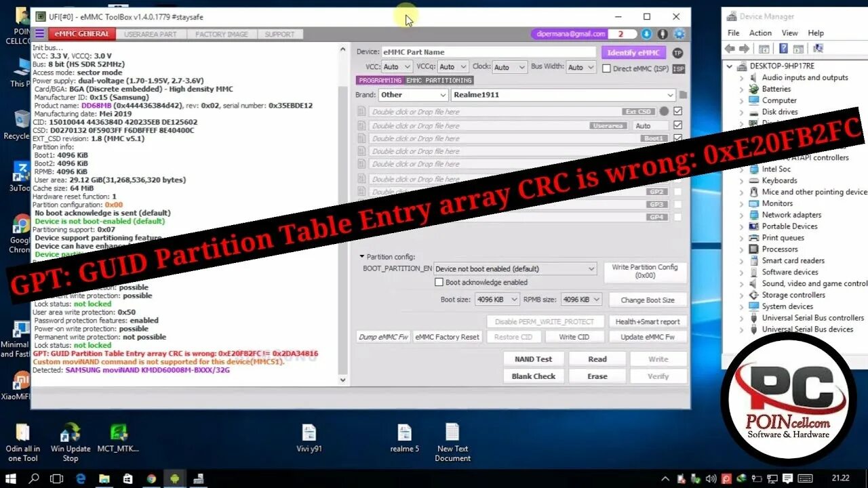Collapse the Partition config section

(x=362, y=257)
